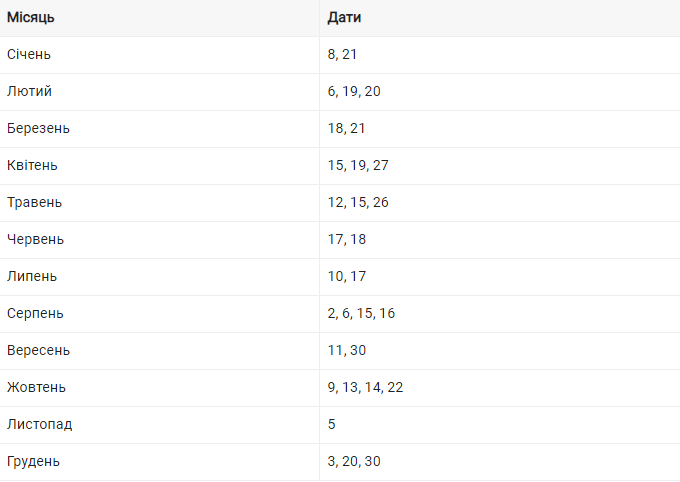Select the 15, 19, 27 dates cell
This screenshot has height=482, width=680.
[358, 165]
